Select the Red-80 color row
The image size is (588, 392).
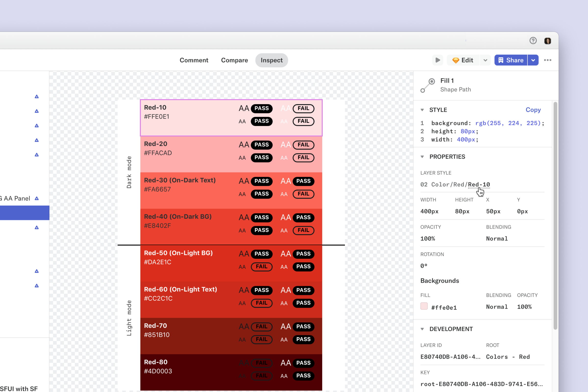(x=231, y=372)
